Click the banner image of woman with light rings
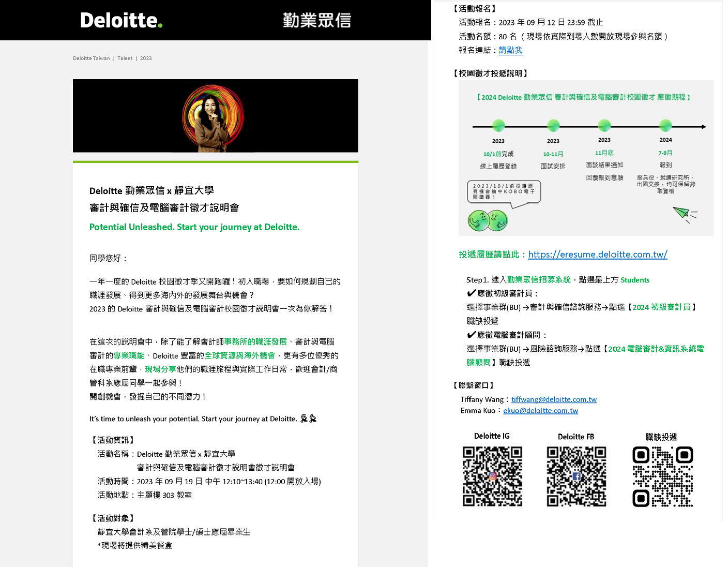Screen dimensions: 728x567 pos(216,116)
